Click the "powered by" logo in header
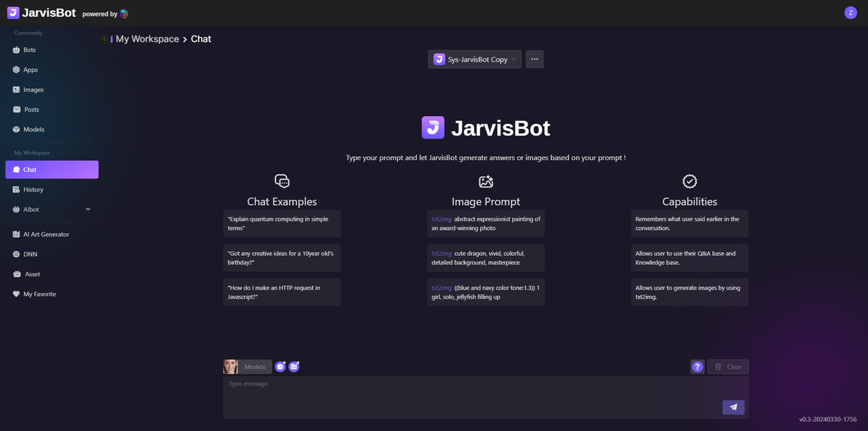The image size is (868, 431). click(123, 14)
